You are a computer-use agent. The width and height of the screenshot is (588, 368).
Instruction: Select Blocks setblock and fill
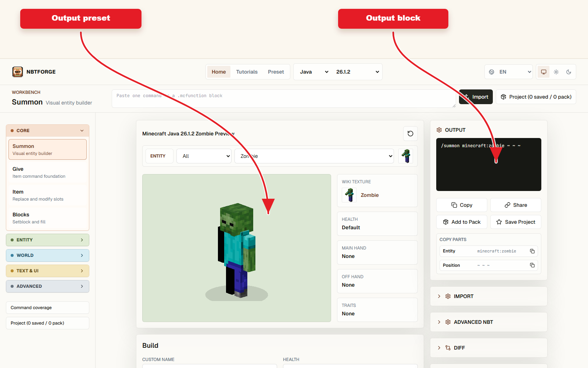pos(47,218)
